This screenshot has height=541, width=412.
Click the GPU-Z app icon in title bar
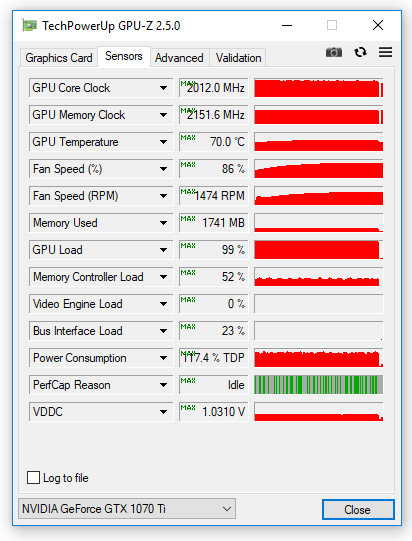coord(29,26)
